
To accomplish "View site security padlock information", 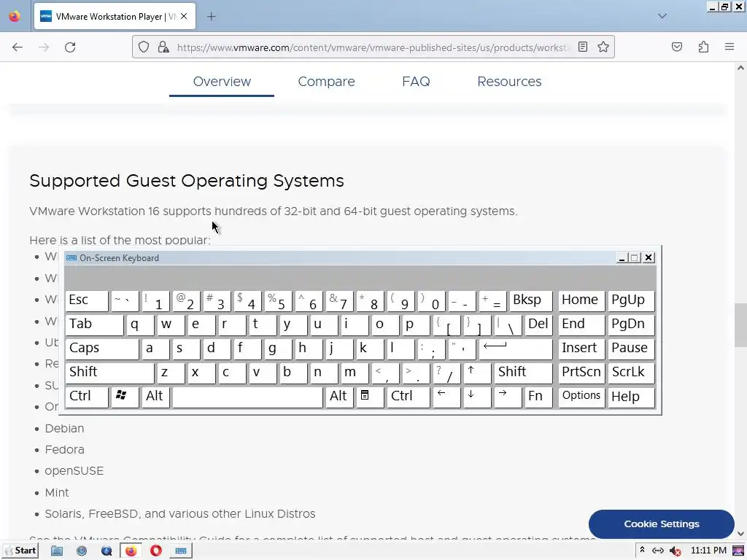I will [x=163, y=47].
